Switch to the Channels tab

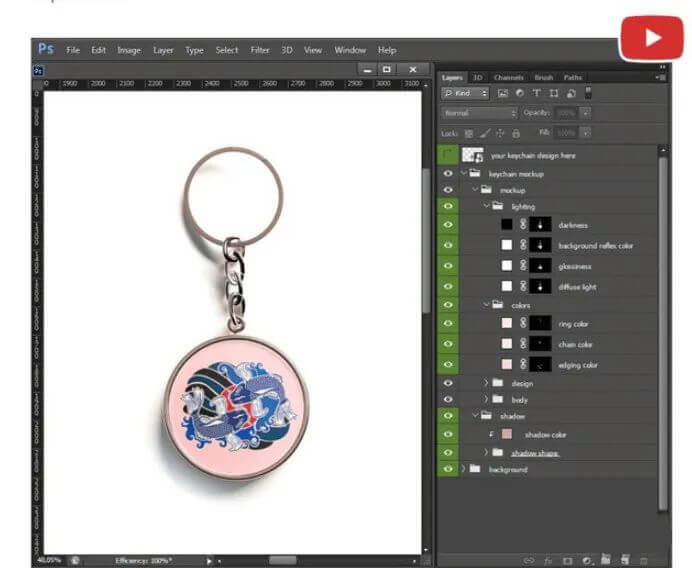pyautogui.click(x=508, y=77)
